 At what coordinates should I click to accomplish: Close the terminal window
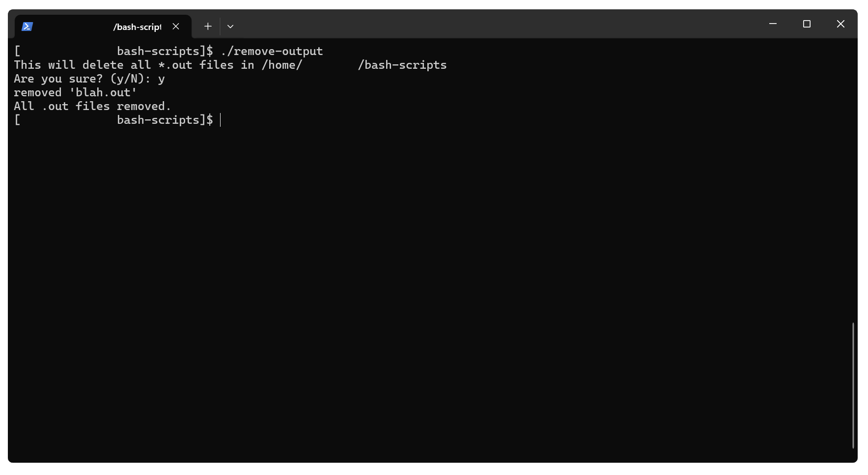tap(840, 24)
